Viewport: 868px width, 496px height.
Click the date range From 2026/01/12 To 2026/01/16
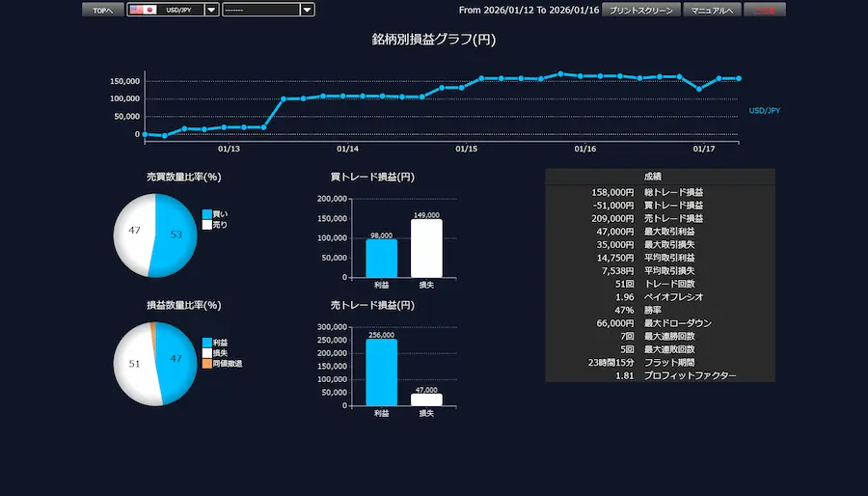[529, 10]
